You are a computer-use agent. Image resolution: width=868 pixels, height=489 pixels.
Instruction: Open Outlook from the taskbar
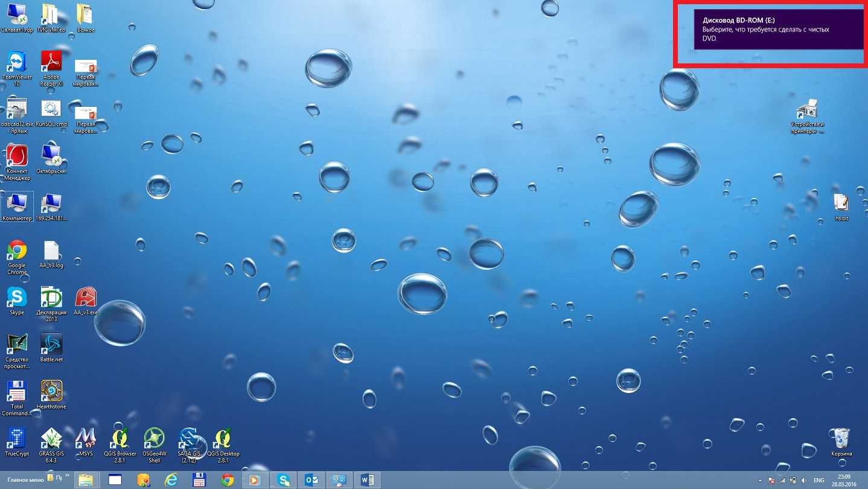click(x=312, y=480)
